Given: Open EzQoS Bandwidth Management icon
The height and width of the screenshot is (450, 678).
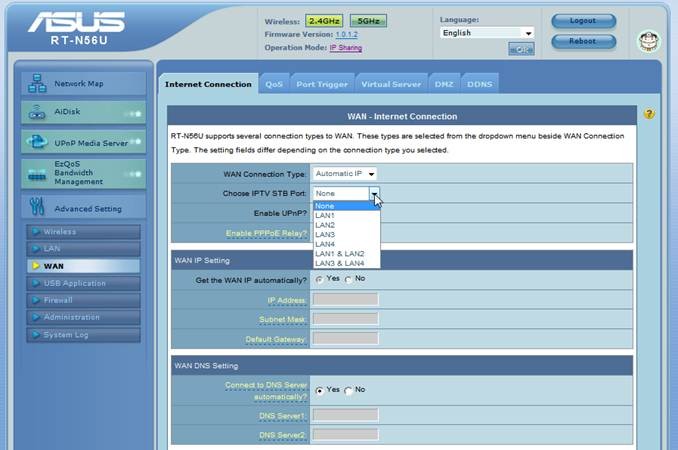Looking at the screenshot, I should tap(37, 173).
